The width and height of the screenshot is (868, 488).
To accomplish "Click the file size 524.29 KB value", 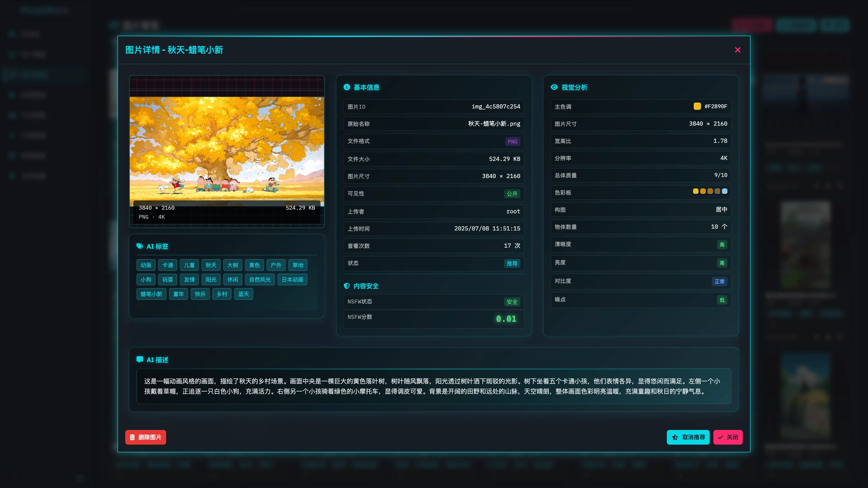I will tap(505, 159).
